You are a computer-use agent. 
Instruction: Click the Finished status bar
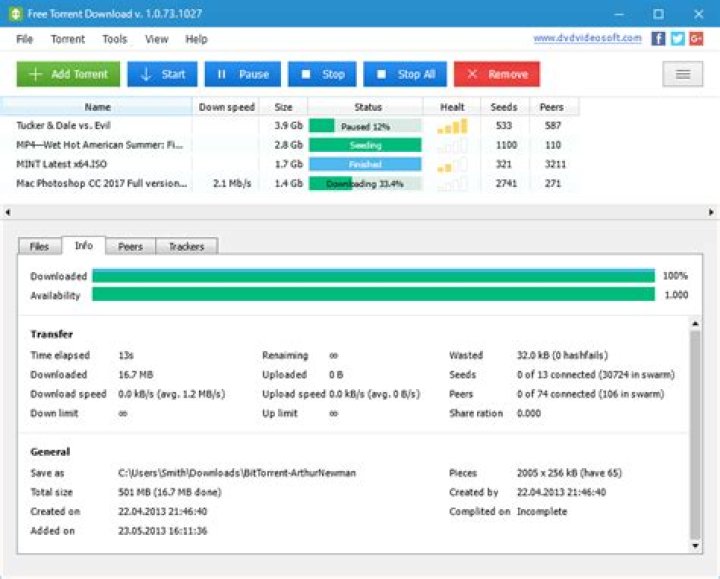(365, 164)
